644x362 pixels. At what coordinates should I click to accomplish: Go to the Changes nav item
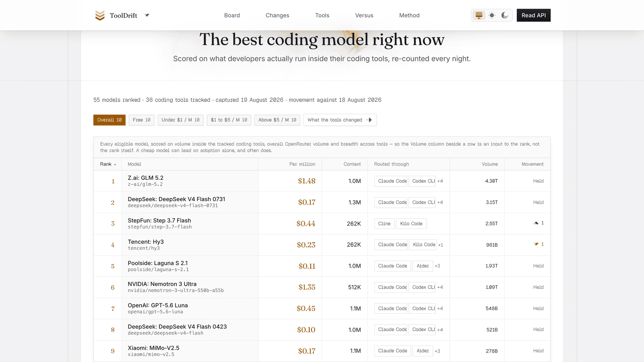coord(277,15)
